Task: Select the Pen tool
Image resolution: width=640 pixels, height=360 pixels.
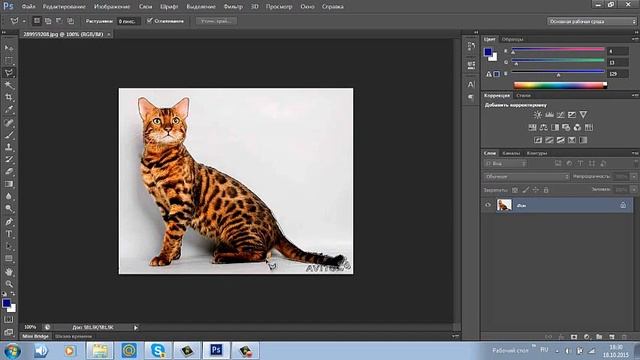Action: pyautogui.click(x=9, y=222)
